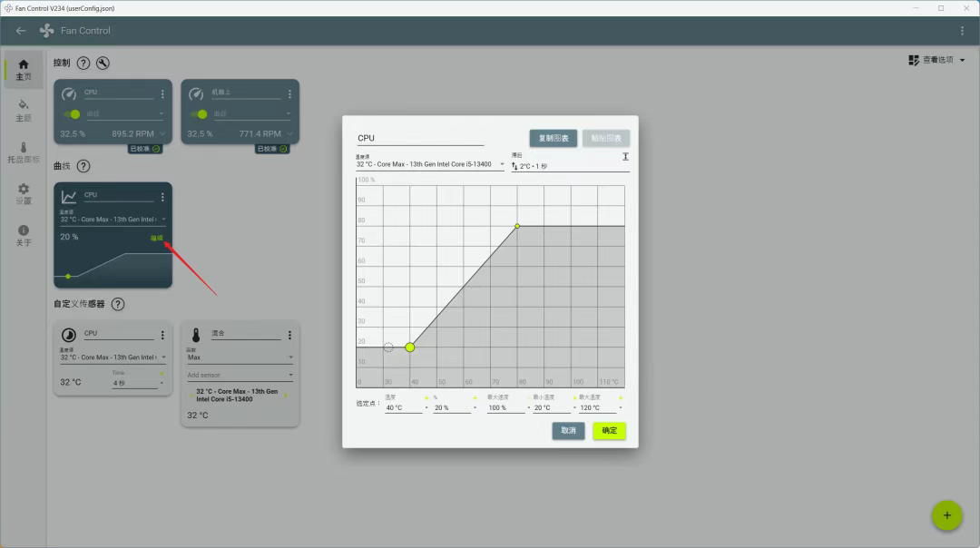Click the 查看选项 layout icon

tap(914, 60)
